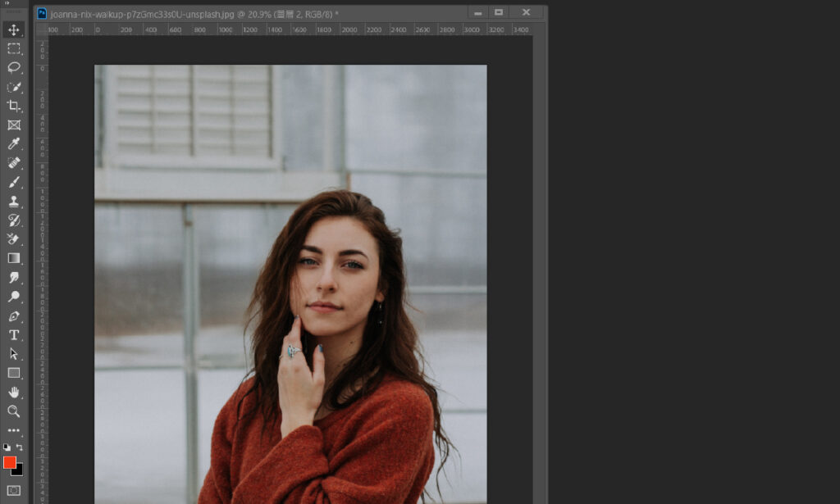Choose the Spot Healing Brush tool
Viewport: 840px width, 504px height.
[14, 163]
